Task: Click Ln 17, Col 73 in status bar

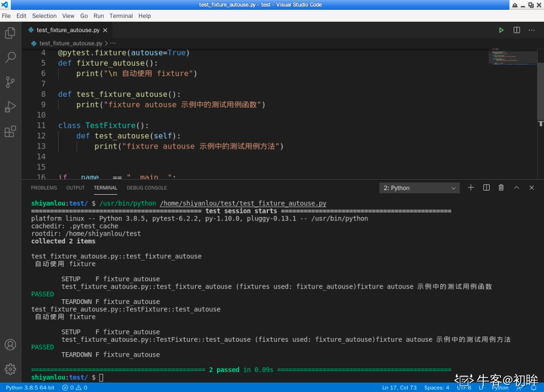Action: point(399,387)
